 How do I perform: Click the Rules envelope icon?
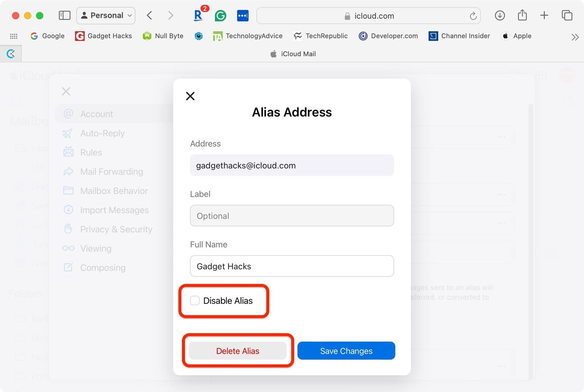[x=69, y=152]
